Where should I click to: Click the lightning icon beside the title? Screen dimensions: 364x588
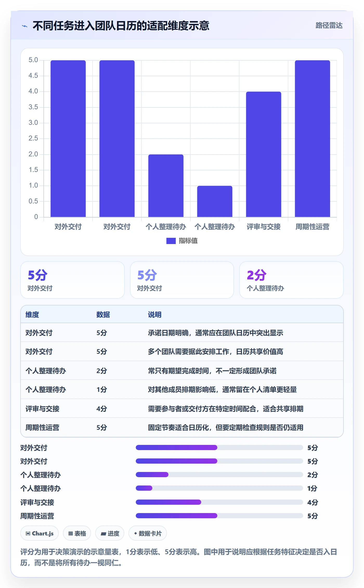tap(25, 26)
